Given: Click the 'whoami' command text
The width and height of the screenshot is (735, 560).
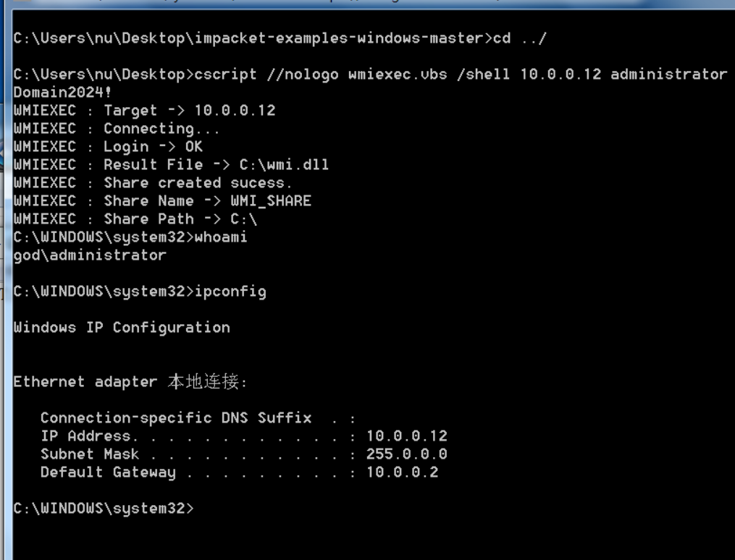Looking at the screenshot, I should click(221, 237).
